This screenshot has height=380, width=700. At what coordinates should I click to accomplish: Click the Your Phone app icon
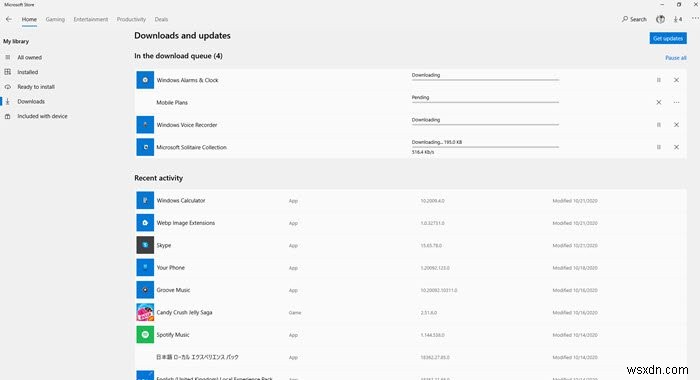pyautogui.click(x=145, y=267)
